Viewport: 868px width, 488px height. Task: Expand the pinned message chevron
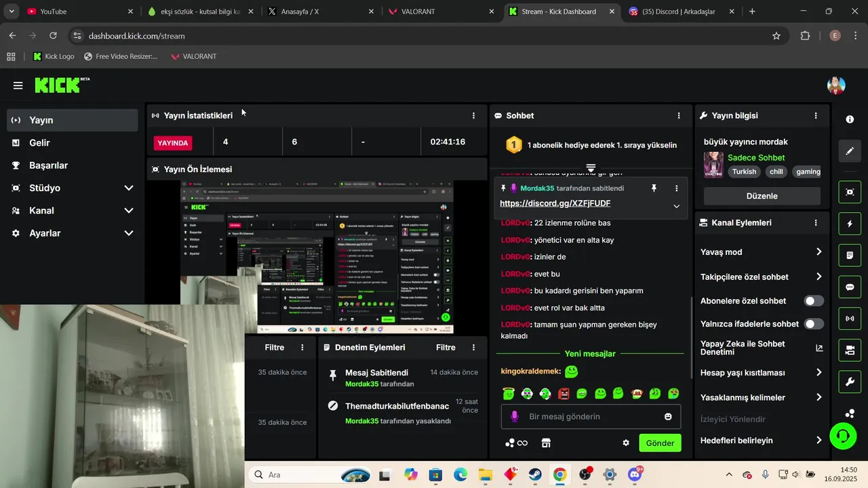[x=676, y=206]
